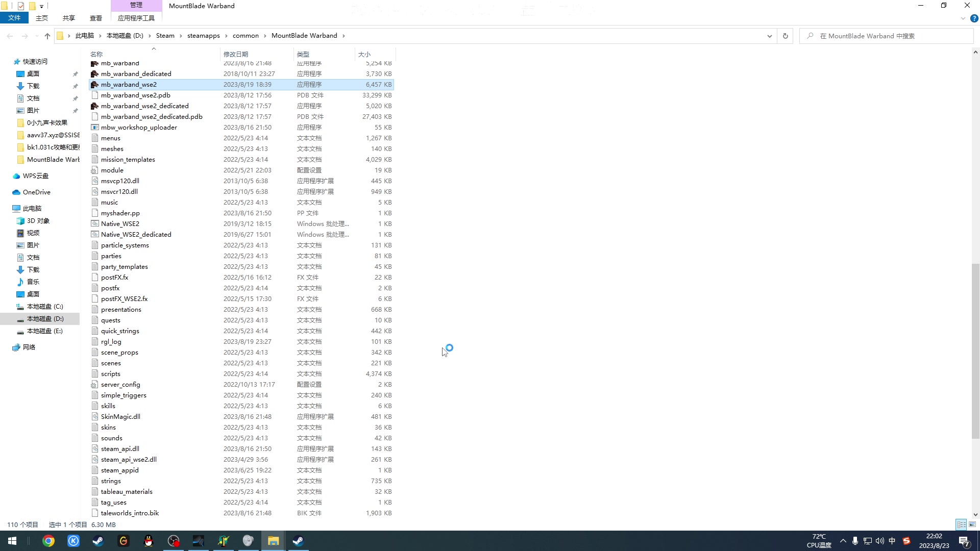Expand breadcrumb arrow after Steam
The image size is (980, 551).
click(181, 36)
